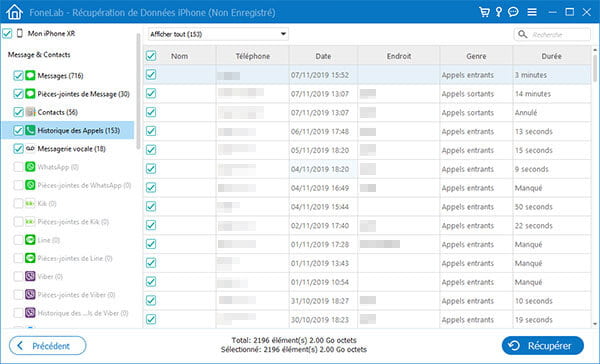Uncheck the row dated 07/11/2019 15:52
The image size is (600, 364).
(x=151, y=75)
